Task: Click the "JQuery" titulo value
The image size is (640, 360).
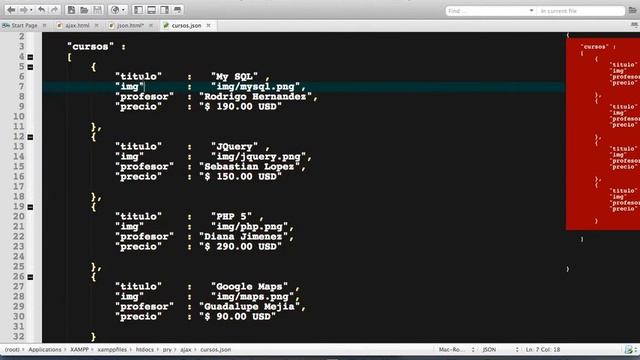Action: (x=234, y=147)
